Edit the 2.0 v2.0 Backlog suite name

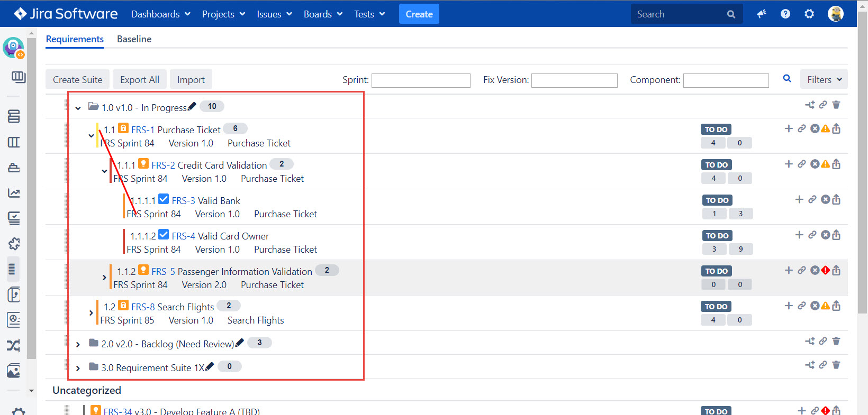240,343
